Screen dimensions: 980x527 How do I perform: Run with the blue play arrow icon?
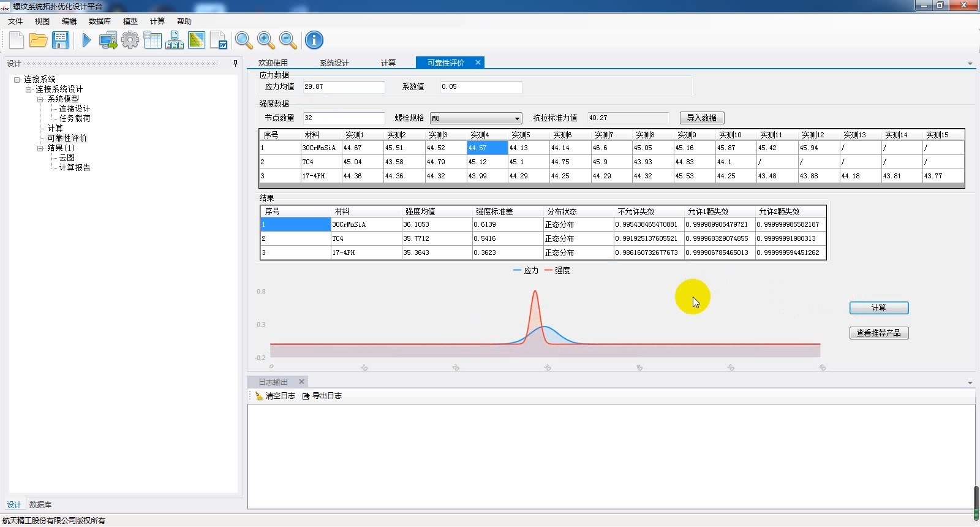pos(86,40)
